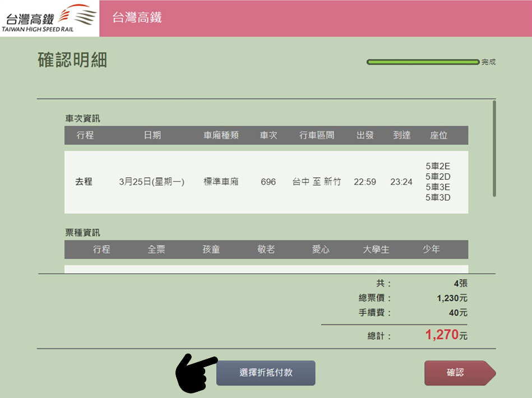532x398 pixels.
Task: Click the red 1,270元 grand total
Action: pos(446,335)
